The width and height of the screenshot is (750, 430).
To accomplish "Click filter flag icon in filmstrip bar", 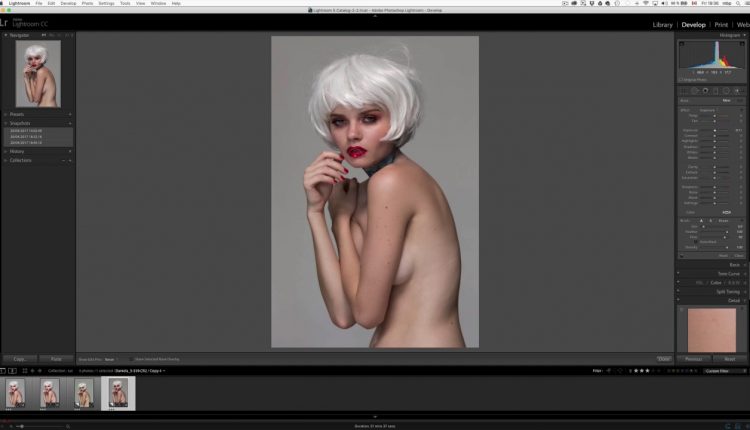I will 609,371.
